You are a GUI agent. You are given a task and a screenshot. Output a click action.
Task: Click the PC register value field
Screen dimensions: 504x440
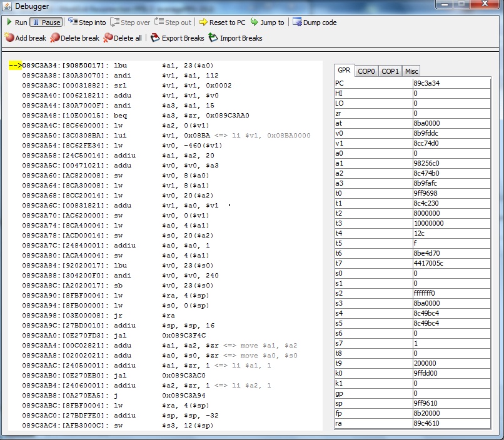point(450,83)
